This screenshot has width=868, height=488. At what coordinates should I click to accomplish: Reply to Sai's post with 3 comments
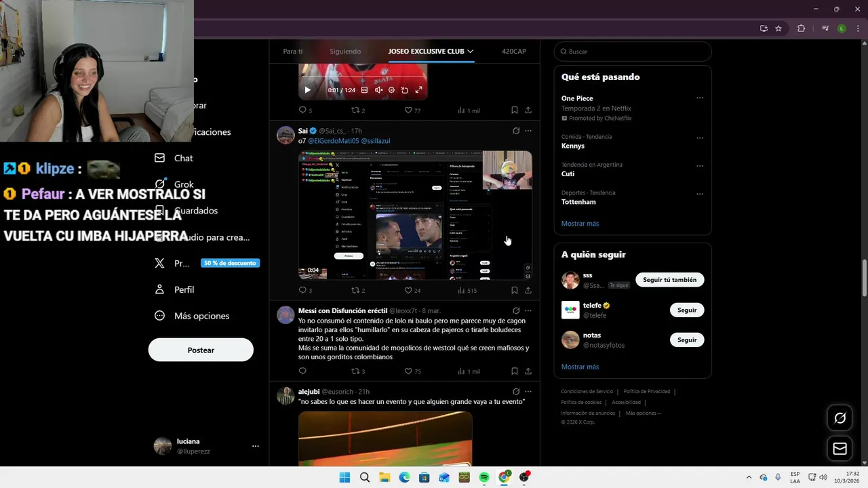coord(305,291)
